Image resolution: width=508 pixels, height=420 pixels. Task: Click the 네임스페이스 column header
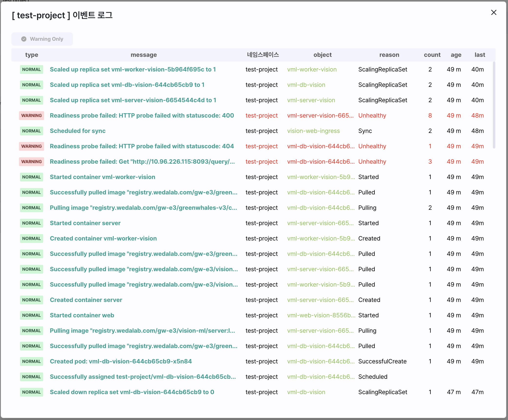(263, 55)
